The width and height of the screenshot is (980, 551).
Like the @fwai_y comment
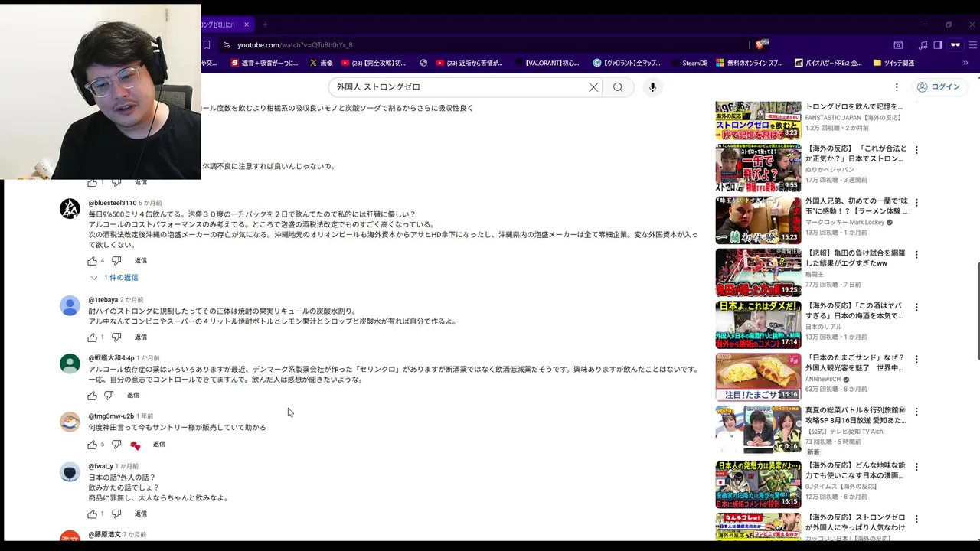(93, 514)
